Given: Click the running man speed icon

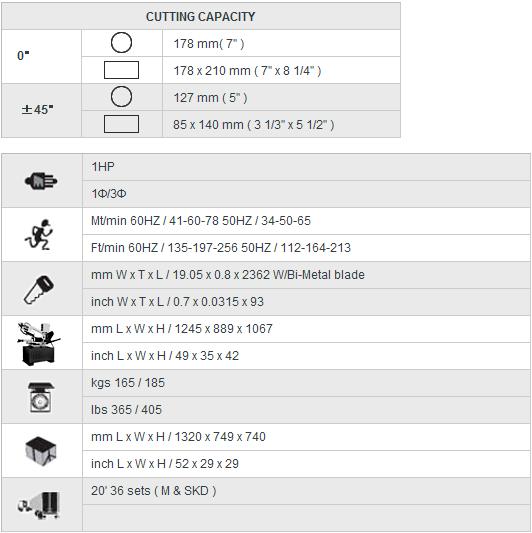Looking at the screenshot, I should point(39,235).
